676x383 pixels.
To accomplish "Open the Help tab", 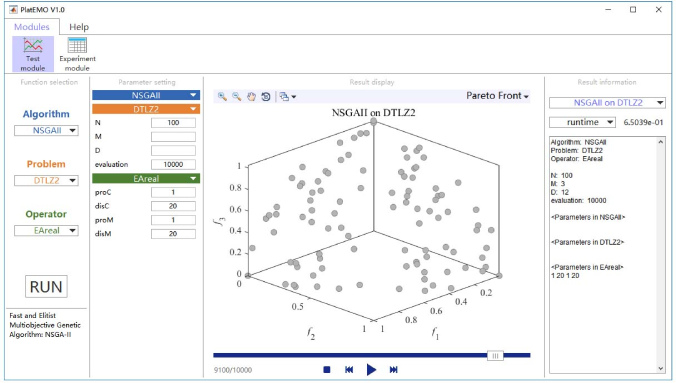I will (79, 27).
